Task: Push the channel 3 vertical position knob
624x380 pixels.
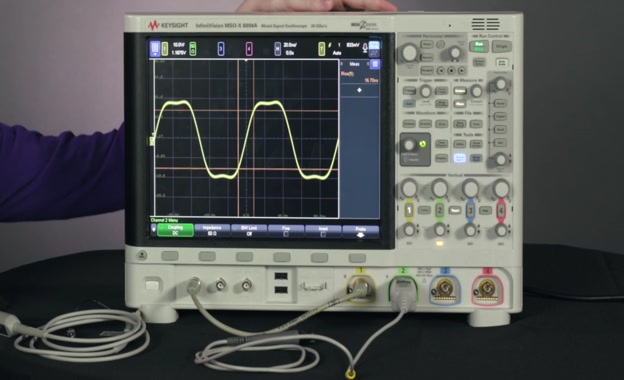Action: [x=470, y=230]
